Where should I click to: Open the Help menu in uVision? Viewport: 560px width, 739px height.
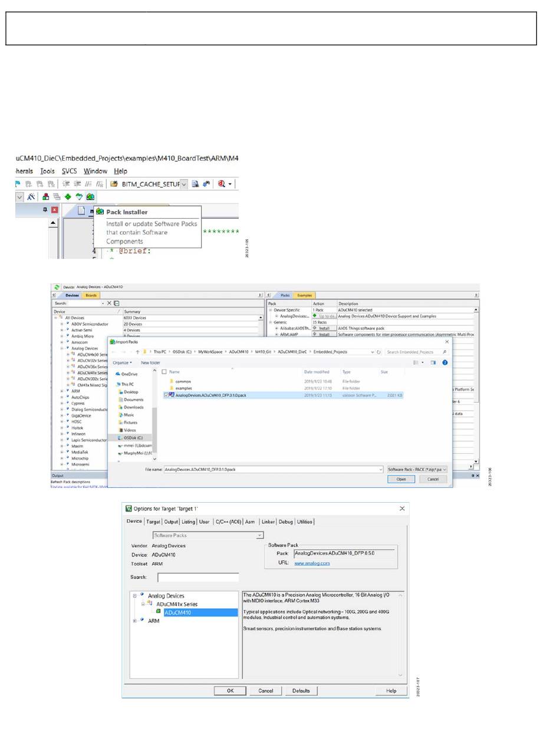tap(120, 171)
